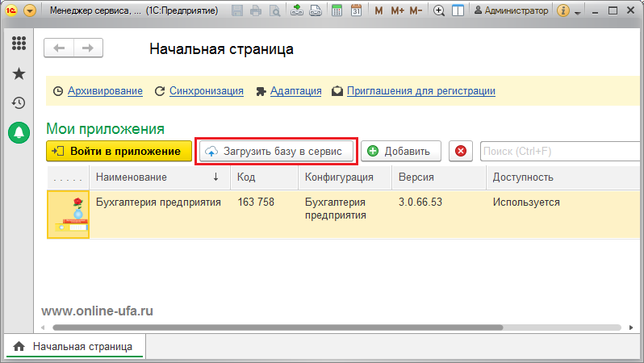Click the yellow info help icon

click(x=563, y=10)
